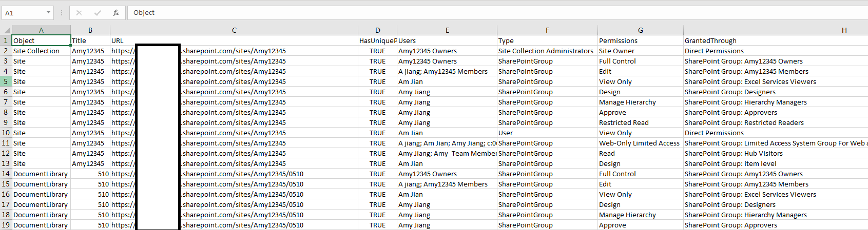
Task: Select column B header
Action: [x=90, y=30]
